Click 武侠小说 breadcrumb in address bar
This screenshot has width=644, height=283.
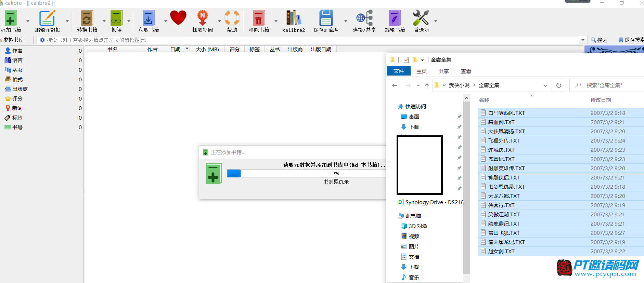[x=459, y=85]
